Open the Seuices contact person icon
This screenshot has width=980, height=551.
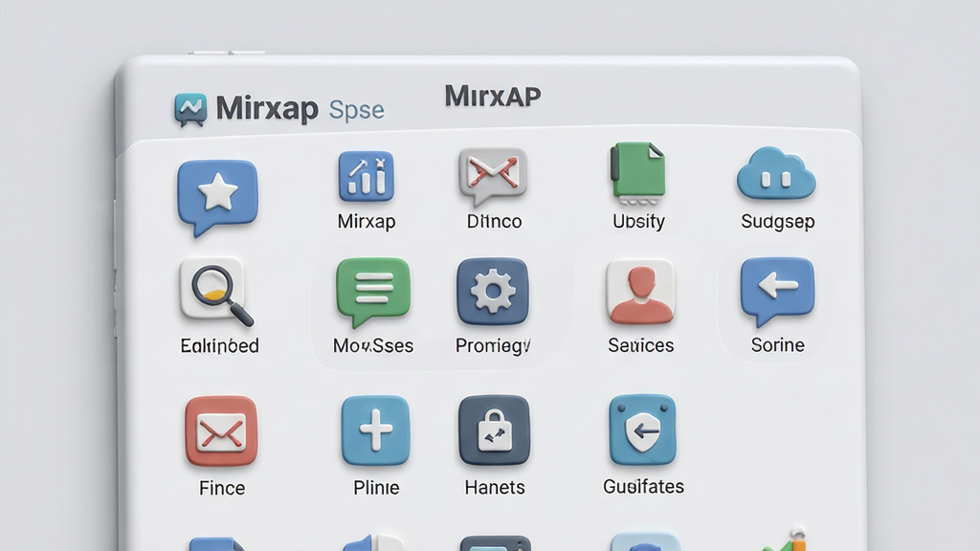tap(640, 292)
